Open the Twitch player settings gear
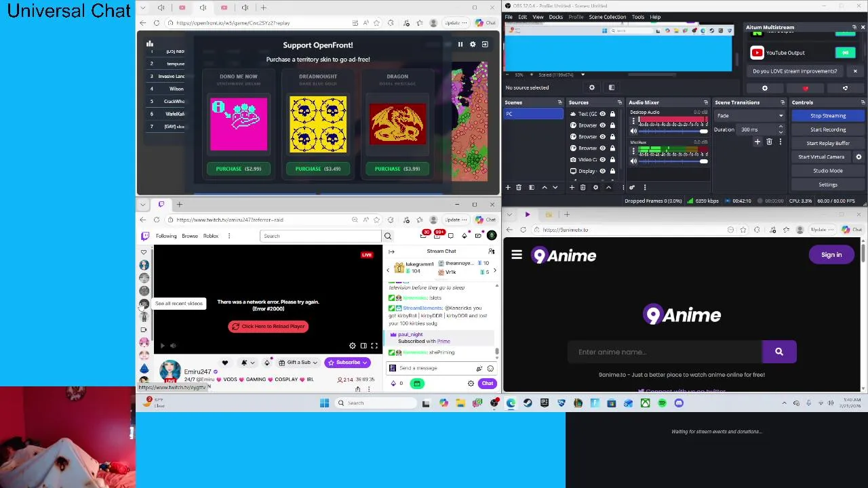This screenshot has width=868, height=488. pyautogui.click(x=353, y=346)
